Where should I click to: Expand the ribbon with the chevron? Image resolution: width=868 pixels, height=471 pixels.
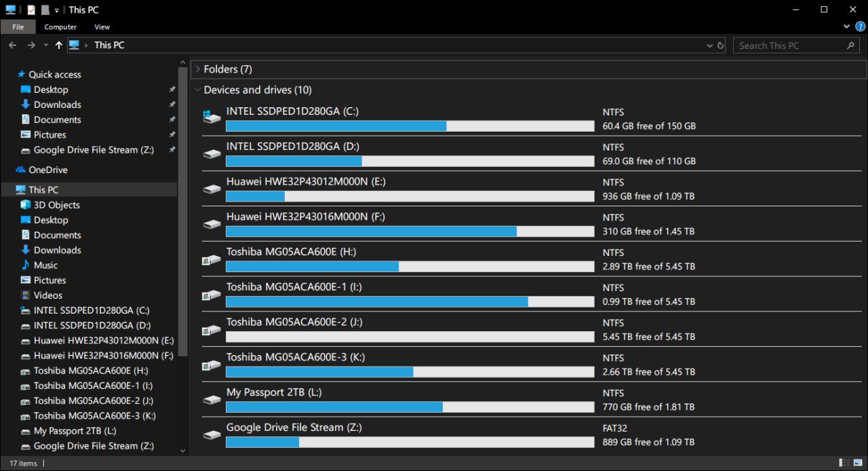coord(847,26)
